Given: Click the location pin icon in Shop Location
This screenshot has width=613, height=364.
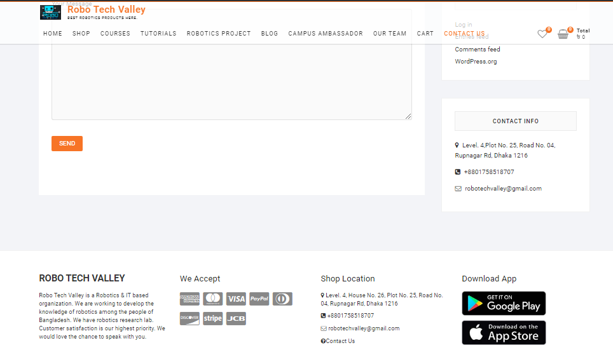Looking at the screenshot, I should [322, 295].
